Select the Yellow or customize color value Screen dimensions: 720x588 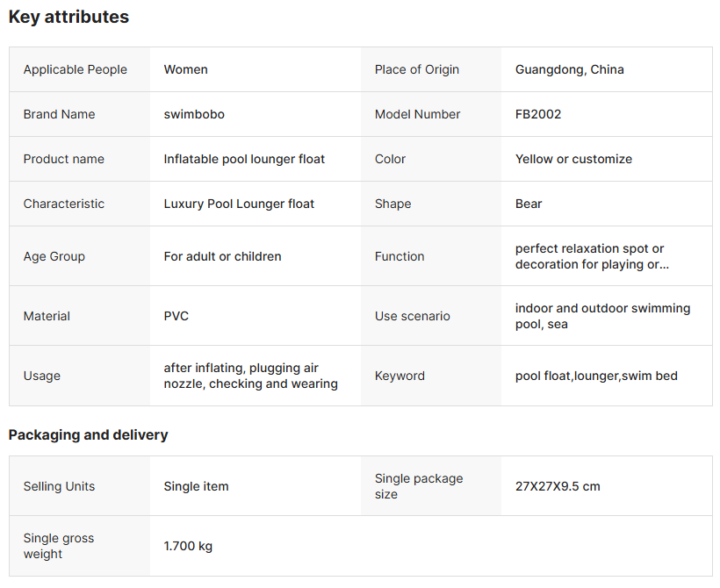(x=573, y=159)
